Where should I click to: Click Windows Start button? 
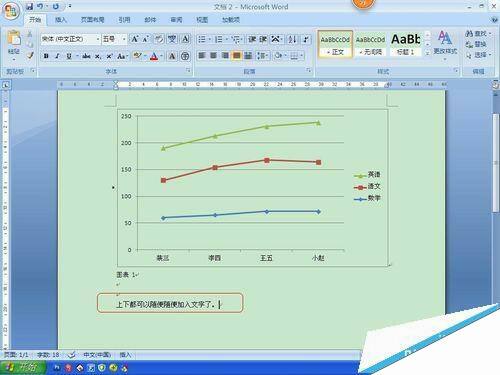click(x=23, y=367)
